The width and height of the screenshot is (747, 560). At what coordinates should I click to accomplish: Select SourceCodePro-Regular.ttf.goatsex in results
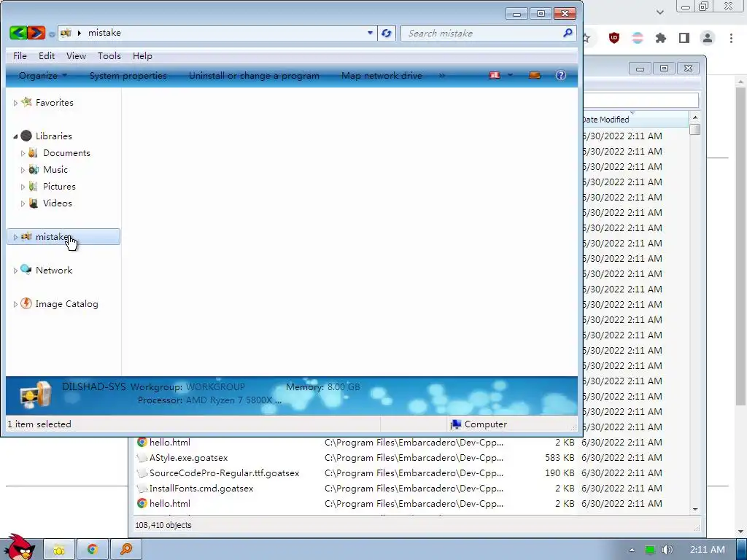pyautogui.click(x=355, y=472)
